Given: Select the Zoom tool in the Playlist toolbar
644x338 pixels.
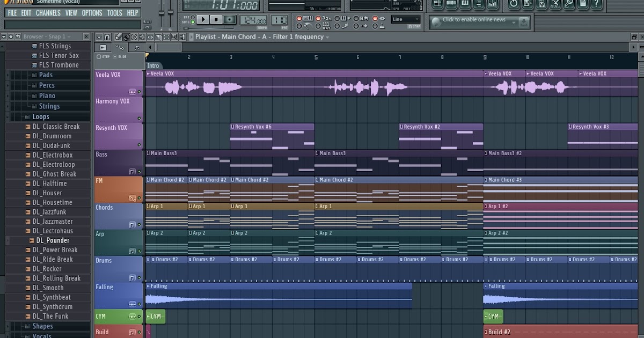Looking at the screenshot, I should (x=174, y=37).
